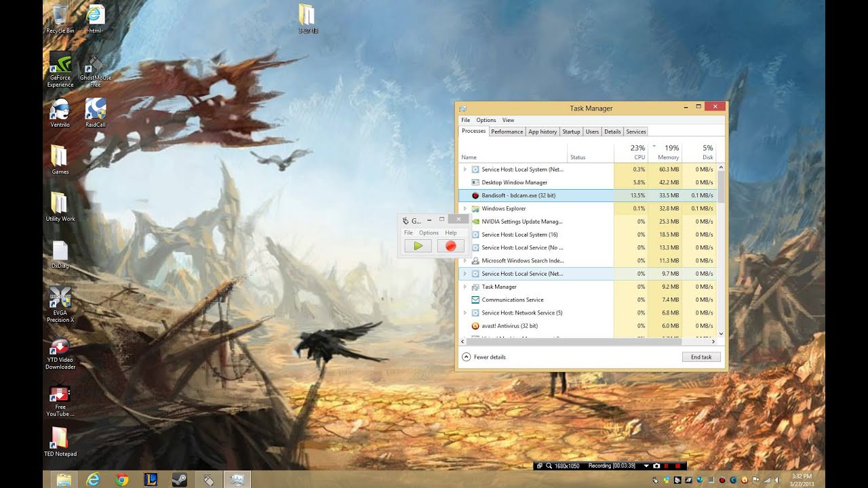
Task: Click the volume icon in system tray
Action: (x=777, y=480)
